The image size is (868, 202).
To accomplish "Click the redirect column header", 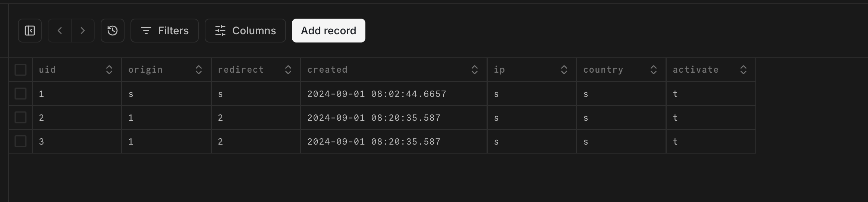I will point(241,70).
